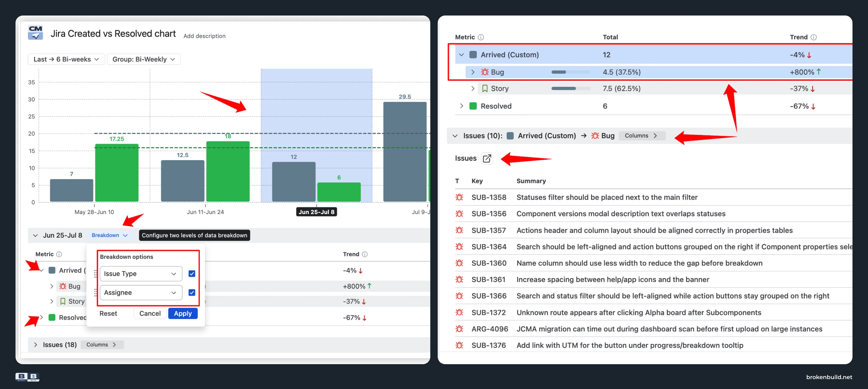Open the Issues external link icon
This screenshot has width=868, height=389.
tap(487, 159)
